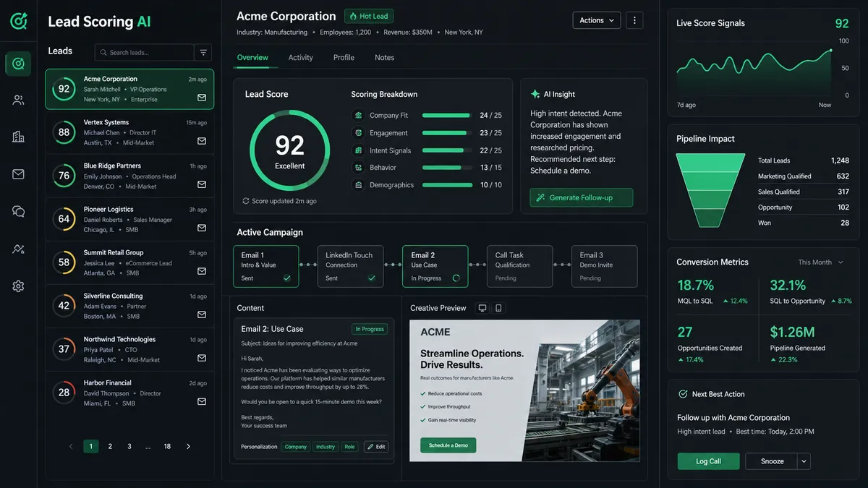Click Northwind Technologies' email envelope icon
The image size is (868, 488).
[x=202, y=358]
